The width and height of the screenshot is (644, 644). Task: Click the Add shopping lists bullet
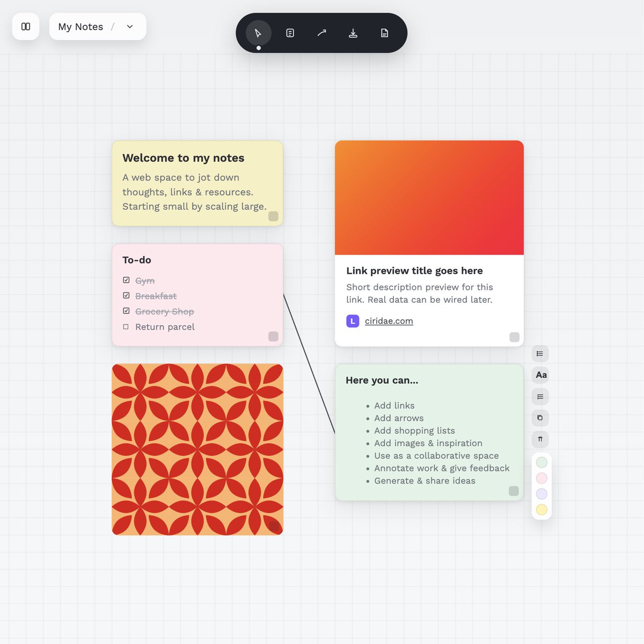tap(414, 431)
